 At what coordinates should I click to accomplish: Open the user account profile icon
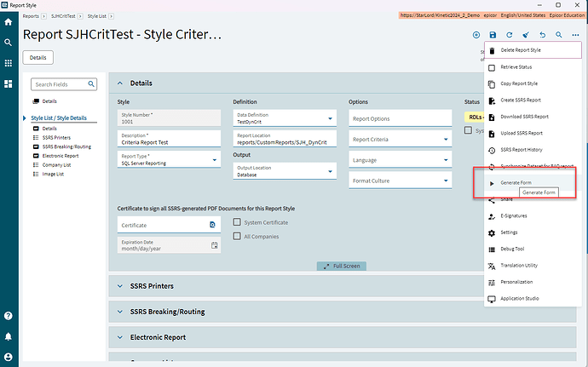point(9,357)
